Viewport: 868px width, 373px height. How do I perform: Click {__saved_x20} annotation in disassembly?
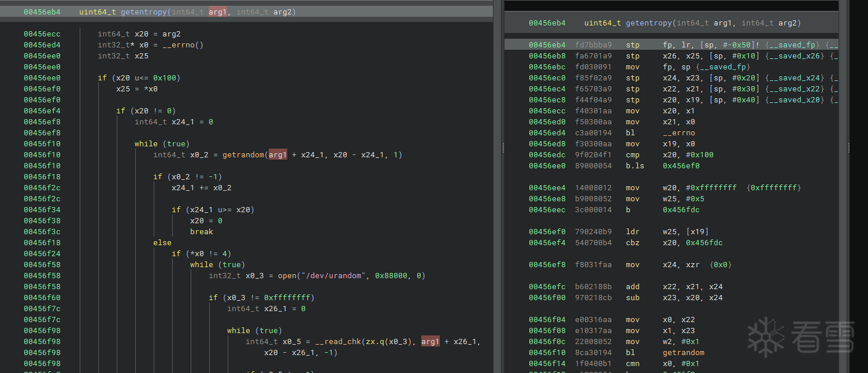click(x=795, y=100)
